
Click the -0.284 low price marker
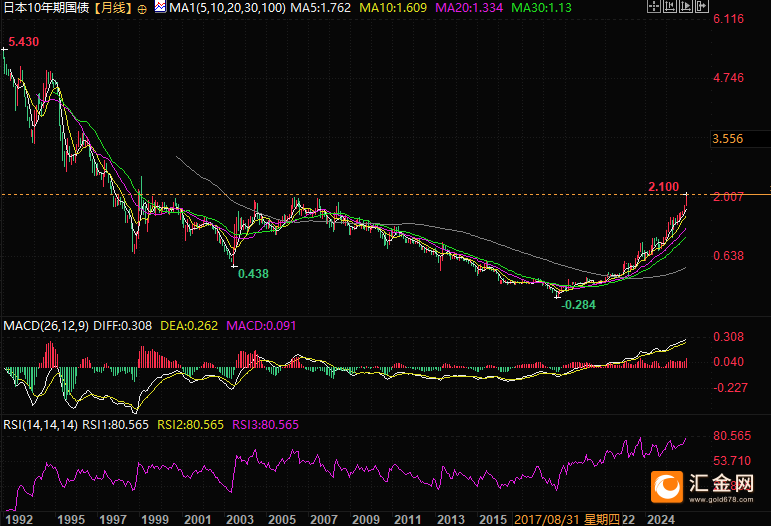click(x=579, y=304)
